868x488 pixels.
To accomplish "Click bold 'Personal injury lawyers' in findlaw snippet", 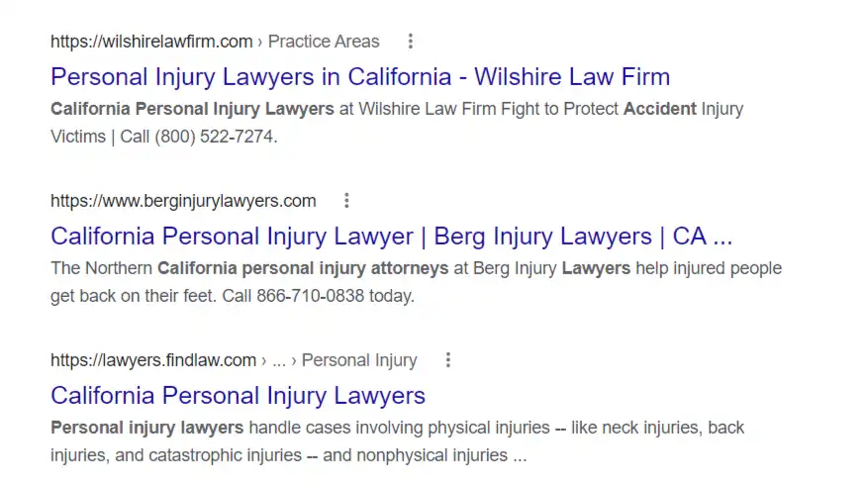I will click(x=146, y=429).
